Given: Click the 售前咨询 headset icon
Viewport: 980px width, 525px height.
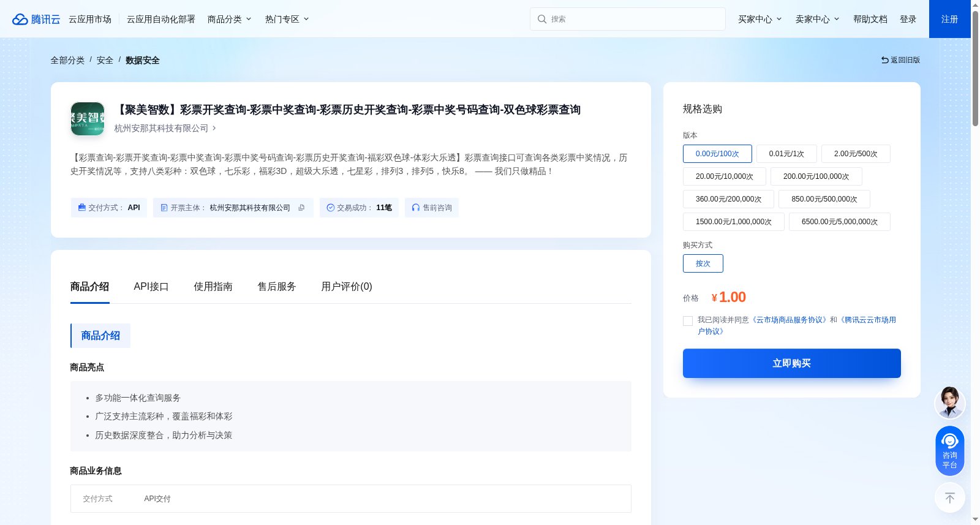Looking at the screenshot, I should [x=416, y=208].
